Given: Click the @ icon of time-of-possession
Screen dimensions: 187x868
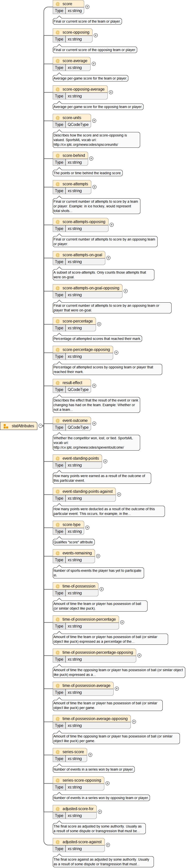Looking at the screenshot, I should pos(58,586).
